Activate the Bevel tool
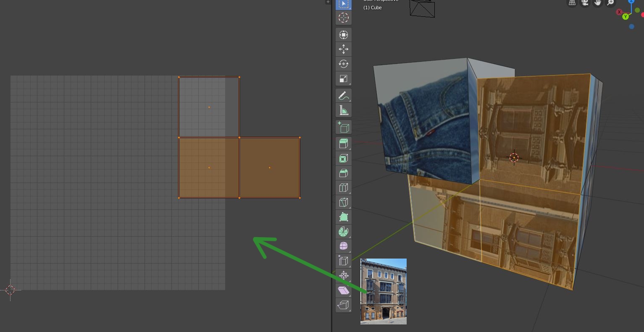Image resolution: width=644 pixels, height=332 pixels. click(344, 173)
